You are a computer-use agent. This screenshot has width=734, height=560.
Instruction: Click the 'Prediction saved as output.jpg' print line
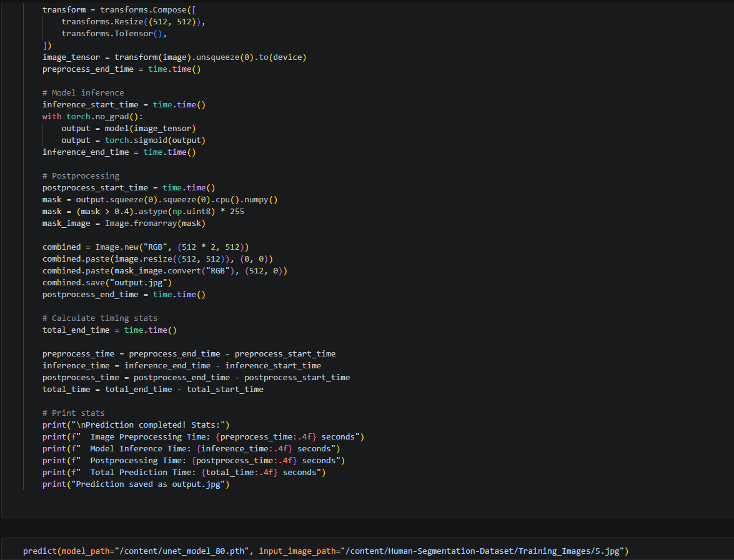(x=136, y=484)
